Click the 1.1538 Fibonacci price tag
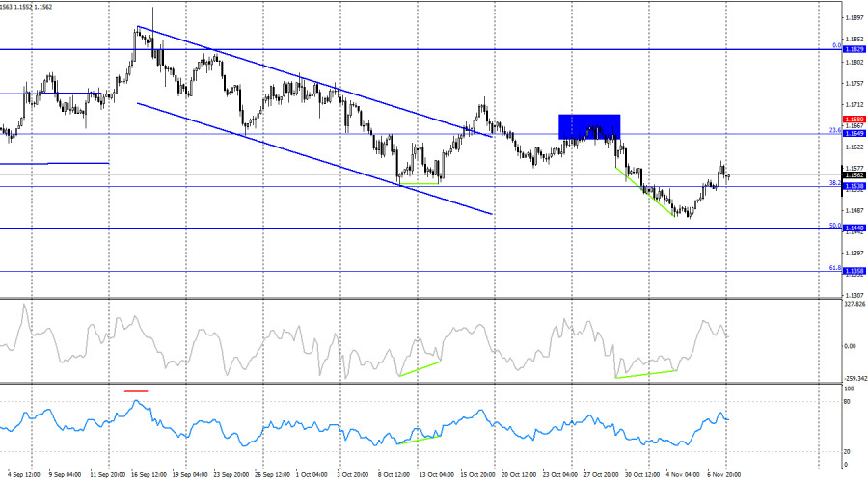868x482 pixels. [x=854, y=186]
